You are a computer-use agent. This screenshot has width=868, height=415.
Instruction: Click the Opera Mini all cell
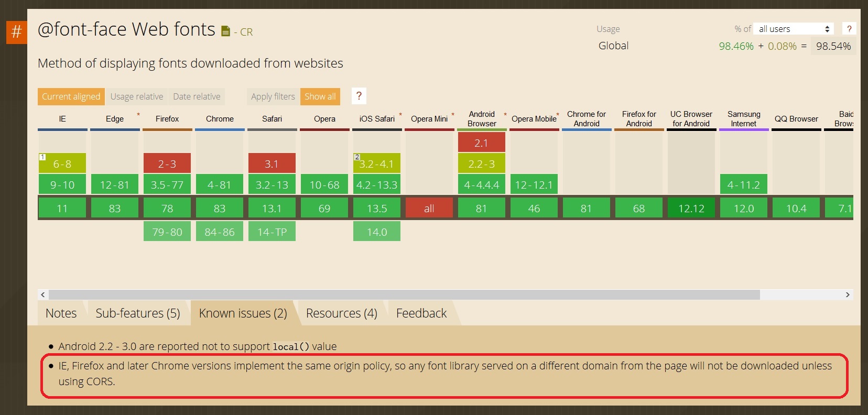click(429, 207)
